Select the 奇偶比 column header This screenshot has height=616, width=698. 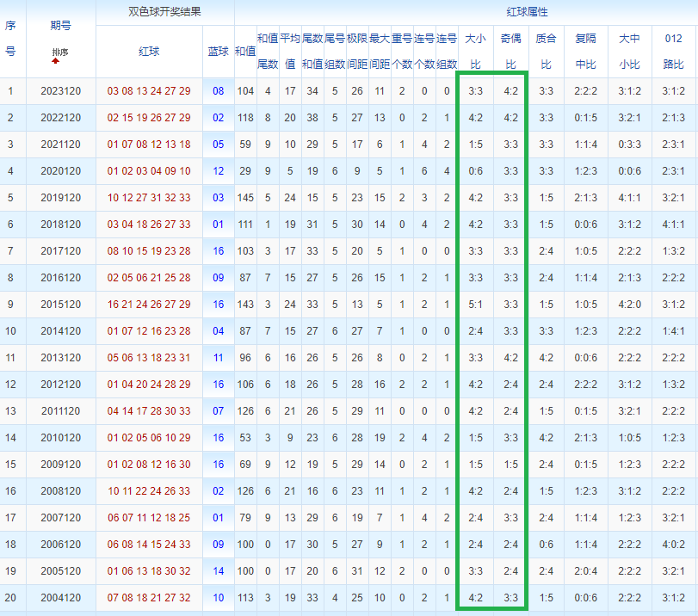[510, 51]
